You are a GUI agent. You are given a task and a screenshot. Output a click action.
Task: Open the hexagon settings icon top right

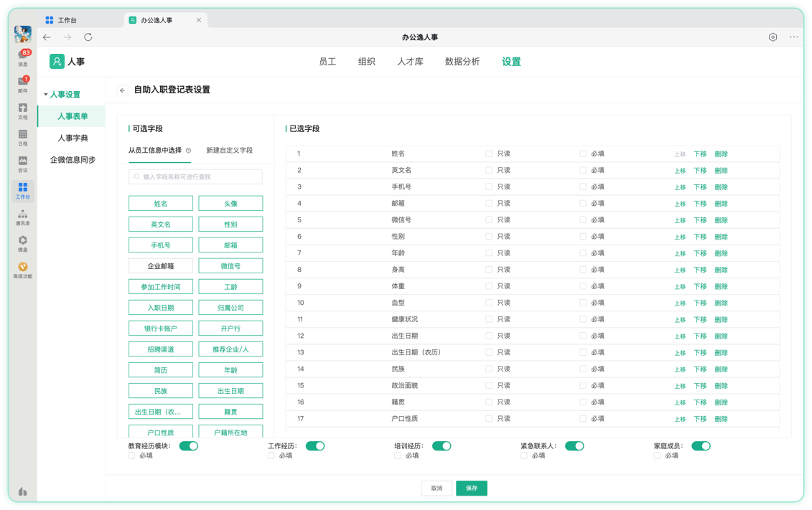(x=773, y=37)
